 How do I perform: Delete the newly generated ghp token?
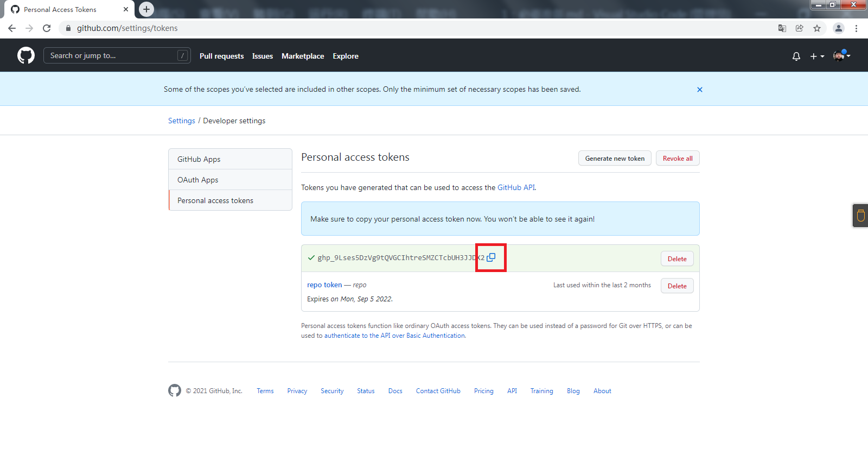(x=677, y=259)
